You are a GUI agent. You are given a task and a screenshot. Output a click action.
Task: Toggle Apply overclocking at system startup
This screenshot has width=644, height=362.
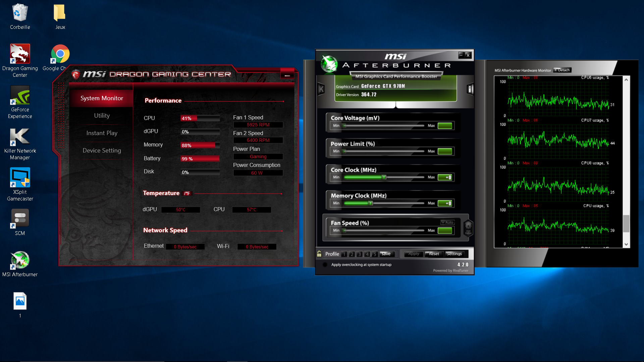[x=325, y=264]
